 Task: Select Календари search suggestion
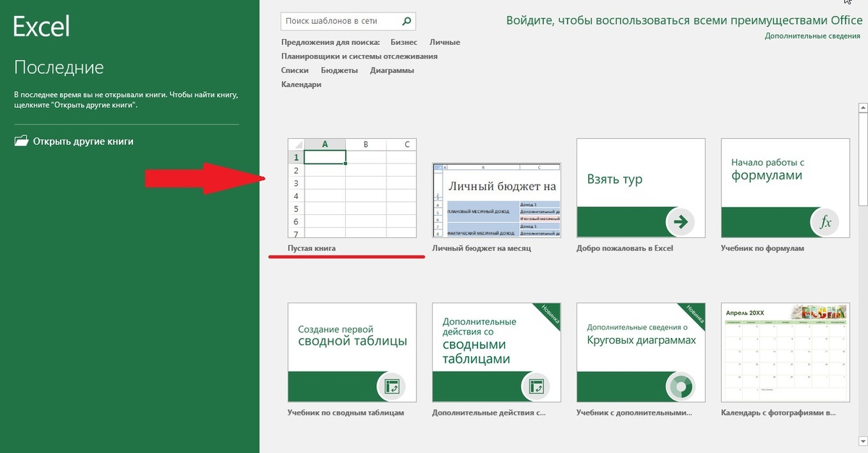[302, 84]
